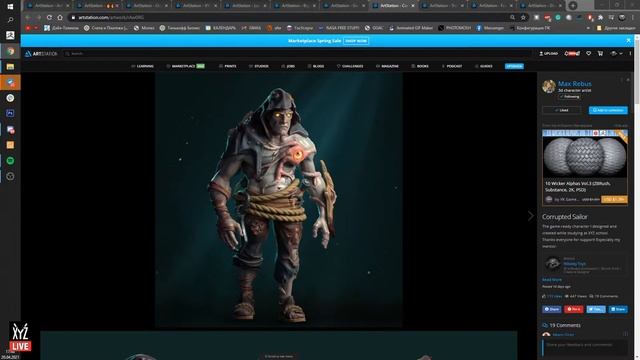Open the Messenger bookmark
This screenshot has width=640, height=360.
(x=490, y=28)
